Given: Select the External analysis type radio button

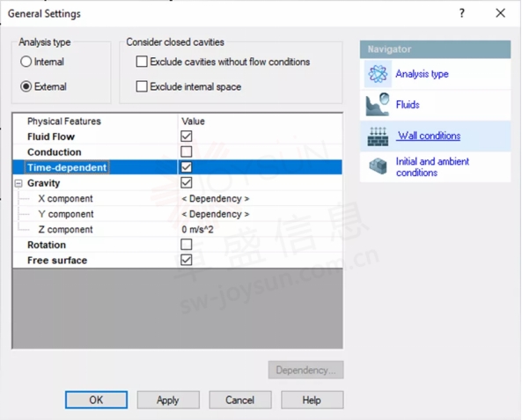Looking at the screenshot, I should coord(26,86).
